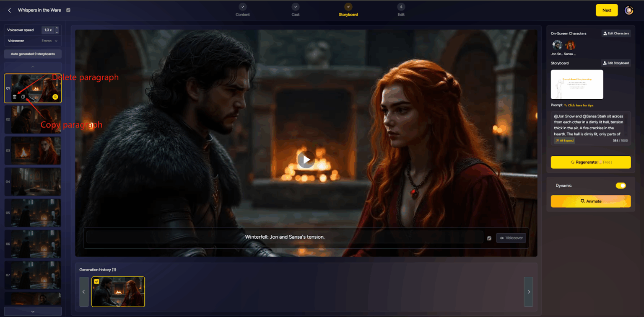This screenshot has height=317, width=644.
Task: Play the storyboard video preview
Action: pos(306,159)
